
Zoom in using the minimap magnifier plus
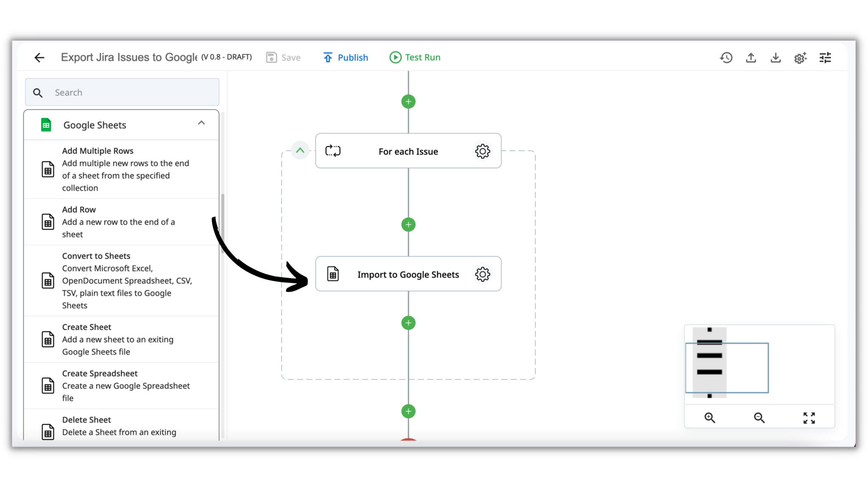709,417
